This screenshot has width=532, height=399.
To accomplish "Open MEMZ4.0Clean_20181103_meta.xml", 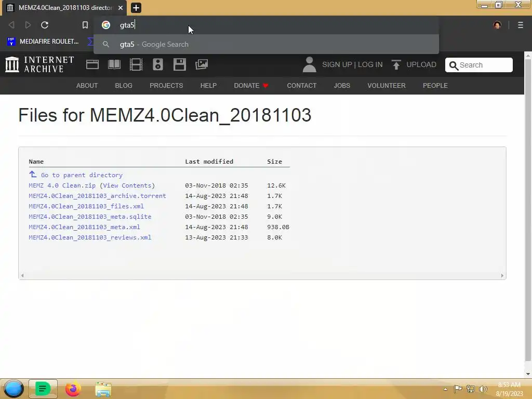I will (84, 227).
